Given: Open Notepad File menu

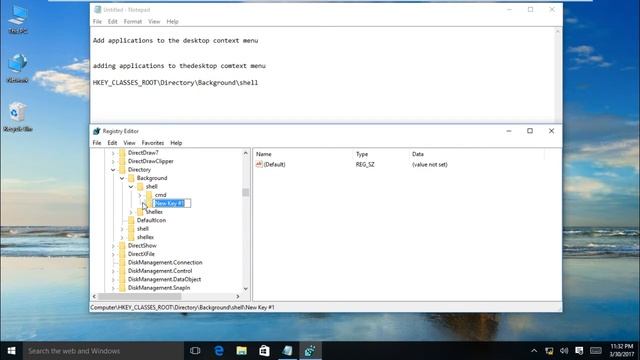Looking at the screenshot, I should [97, 22].
